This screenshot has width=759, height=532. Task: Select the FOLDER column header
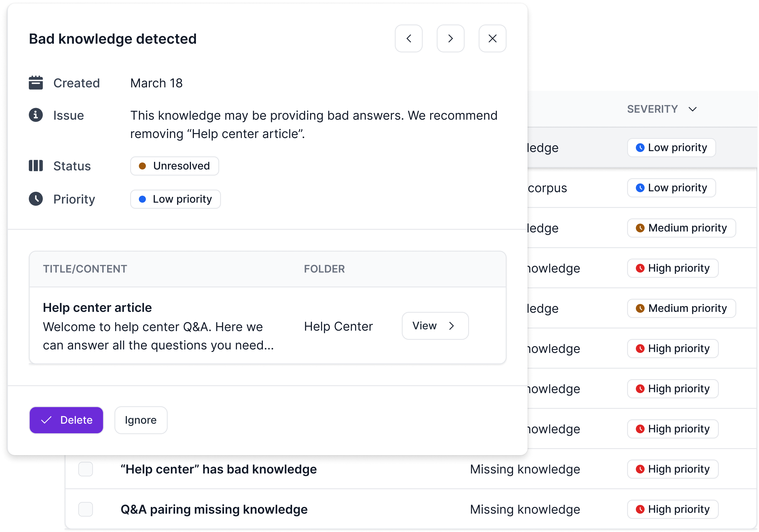pos(324,268)
